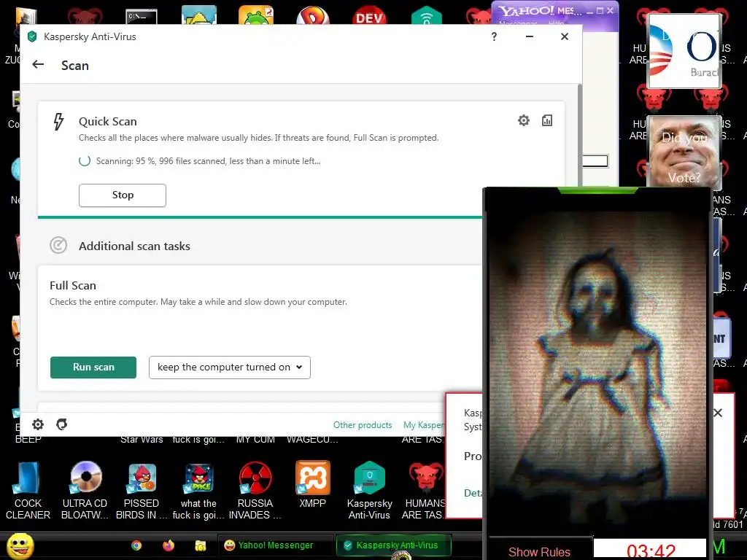Image resolution: width=747 pixels, height=560 pixels.
Task: Open Other products link
Action: pos(363,425)
